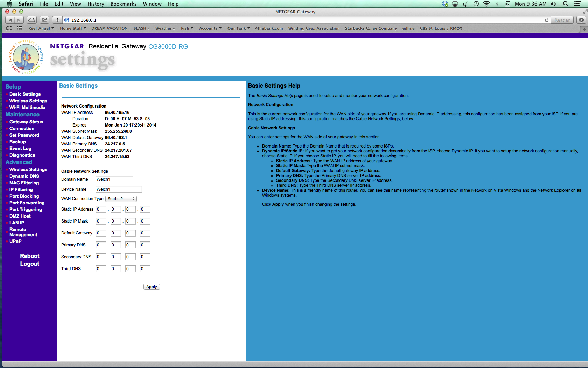Click the Safari back navigation arrow
Image resolution: width=588 pixels, height=368 pixels.
(x=10, y=20)
